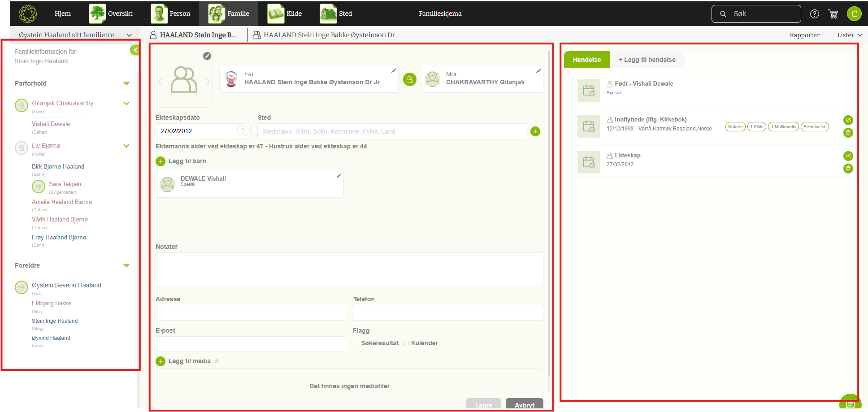Click the edit pencil on family photo
The width and height of the screenshot is (868, 412).
pyautogui.click(x=207, y=56)
